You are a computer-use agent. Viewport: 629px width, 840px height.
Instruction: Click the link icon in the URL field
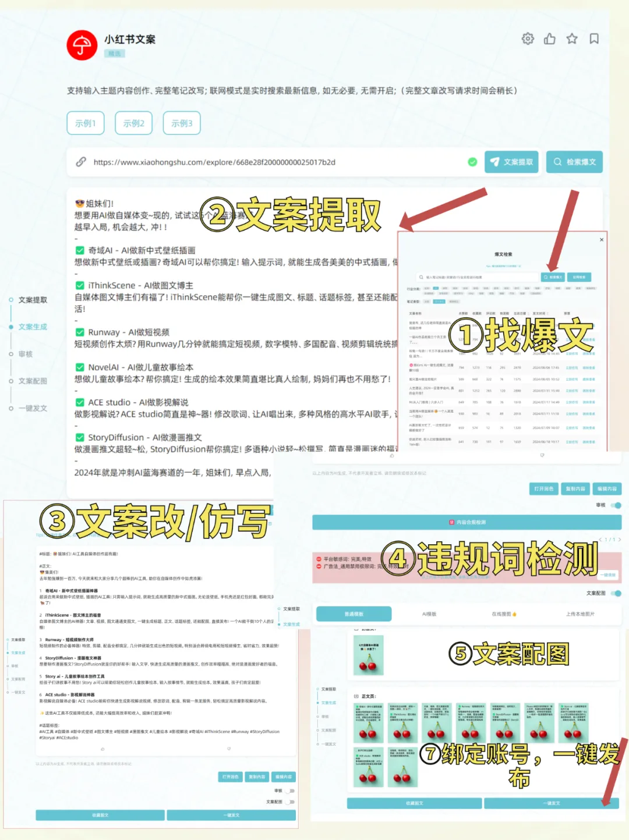(x=81, y=162)
